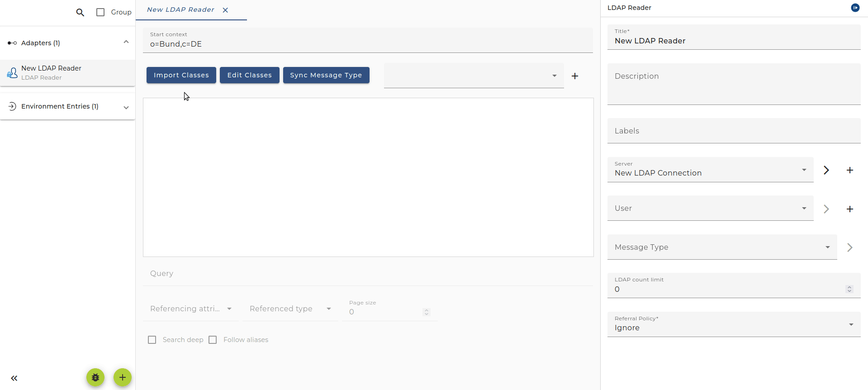The width and height of the screenshot is (868, 390).
Task: Navigate to Server with chevron icon
Action: point(826,170)
